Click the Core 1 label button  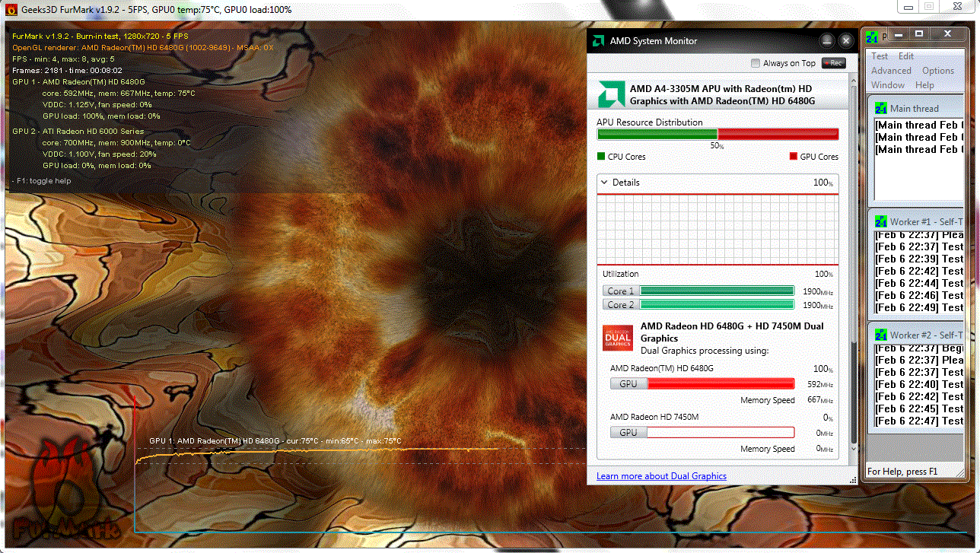point(620,291)
